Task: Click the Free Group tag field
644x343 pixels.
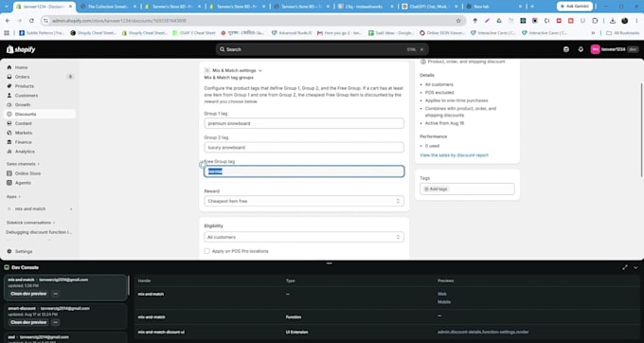Action: pyautogui.click(x=304, y=171)
